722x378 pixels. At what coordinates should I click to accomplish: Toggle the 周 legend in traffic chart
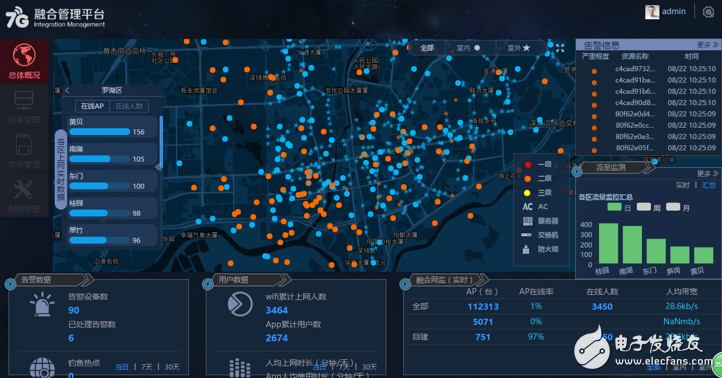pos(648,208)
